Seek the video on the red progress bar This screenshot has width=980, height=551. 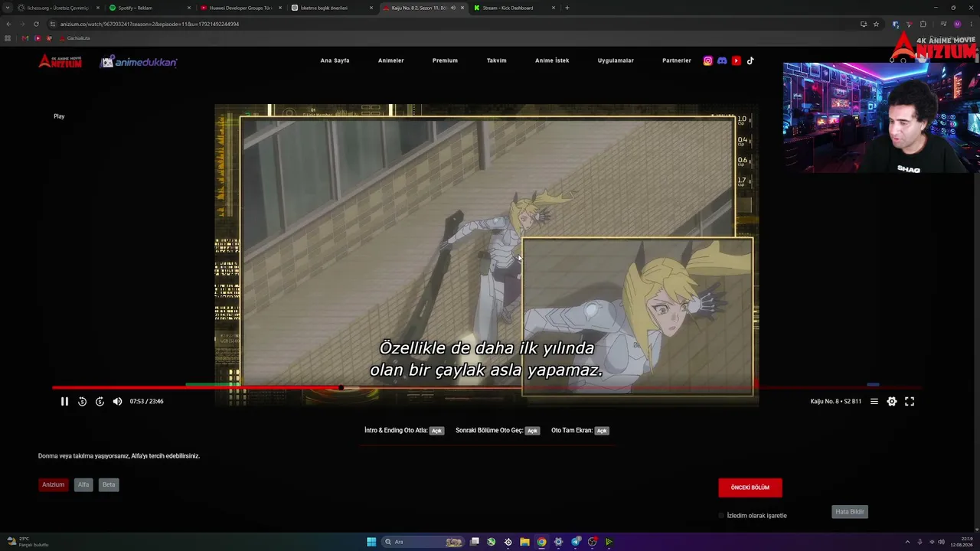tap(487, 387)
